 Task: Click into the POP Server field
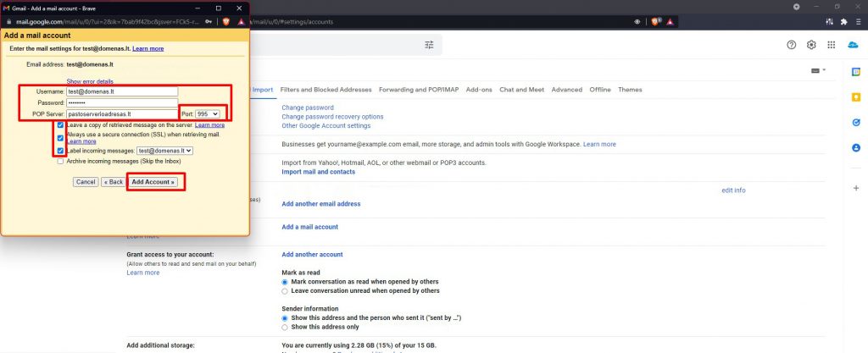coord(122,113)
